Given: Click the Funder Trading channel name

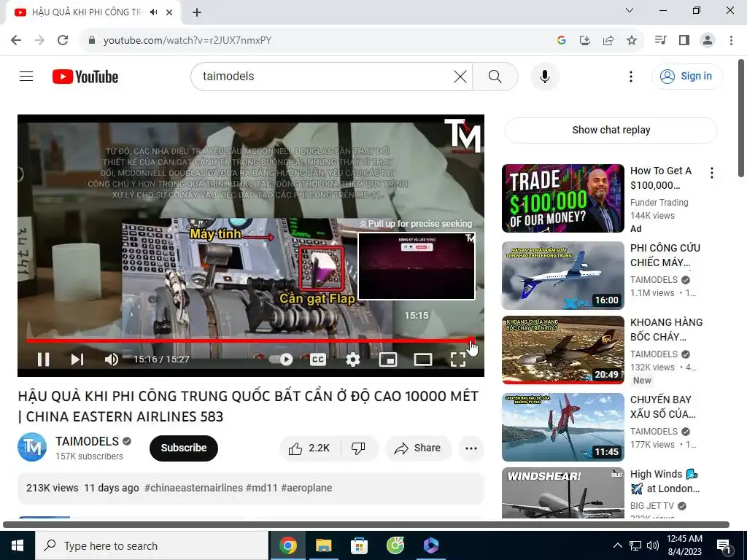Looking at the screenshot, I should [x=659, y=203].
